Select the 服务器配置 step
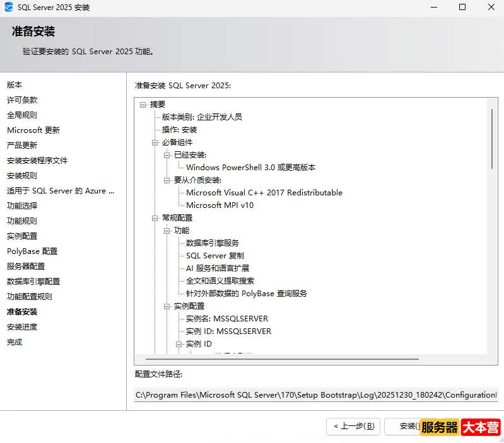The image size is (504, 443). coord(26,266)
